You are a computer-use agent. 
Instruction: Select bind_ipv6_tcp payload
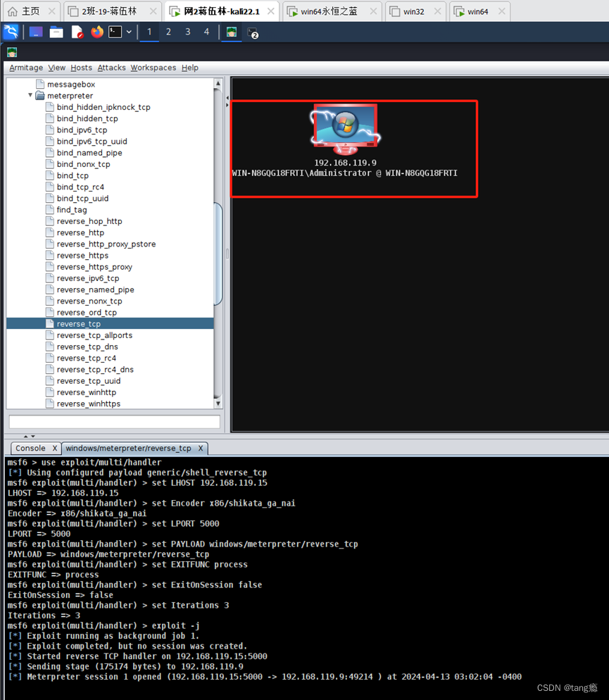tap(82, 130)
